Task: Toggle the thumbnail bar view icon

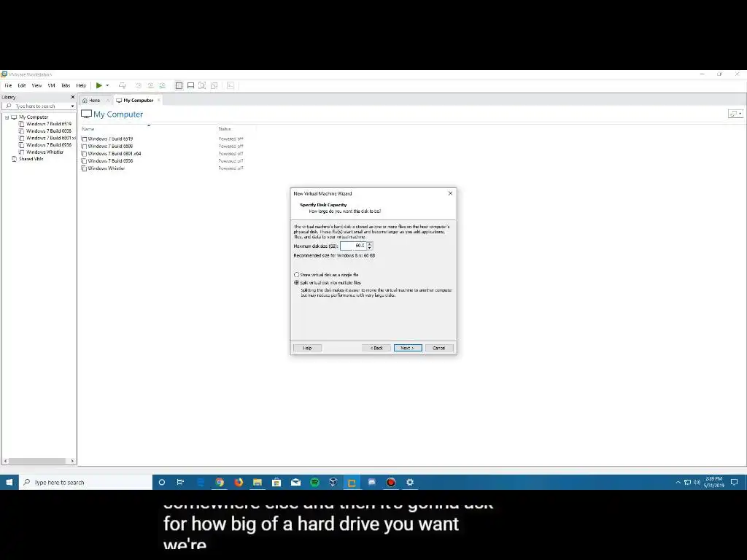Action: 190,86
